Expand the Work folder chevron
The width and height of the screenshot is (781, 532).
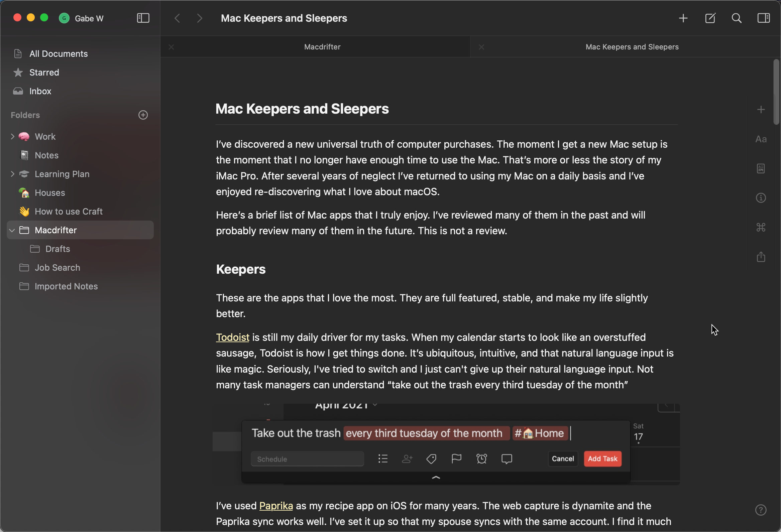click(12, 136)
